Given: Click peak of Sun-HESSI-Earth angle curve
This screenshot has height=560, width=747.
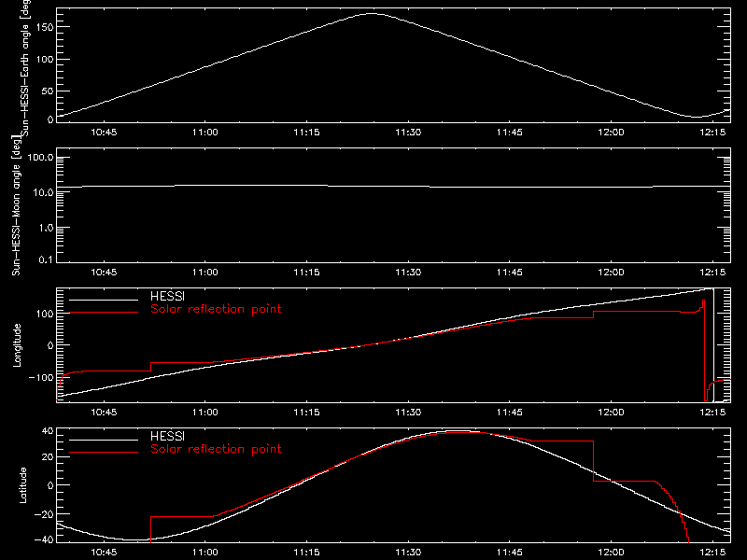Looking at the screenshot, I should pyautogui.click(x=372, y=14).
